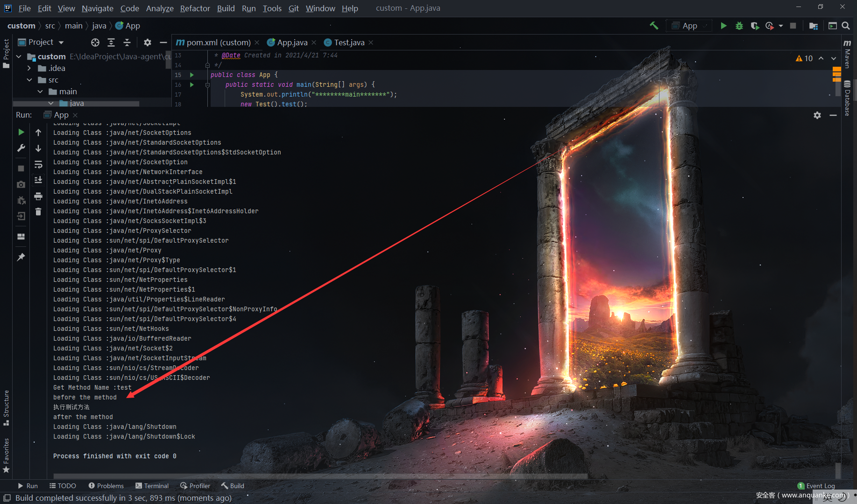Image resolution: width=857 pixels, height=504 pixels.
Task: Toggle Scroll to End in Run console
Action: pos(38,180)
